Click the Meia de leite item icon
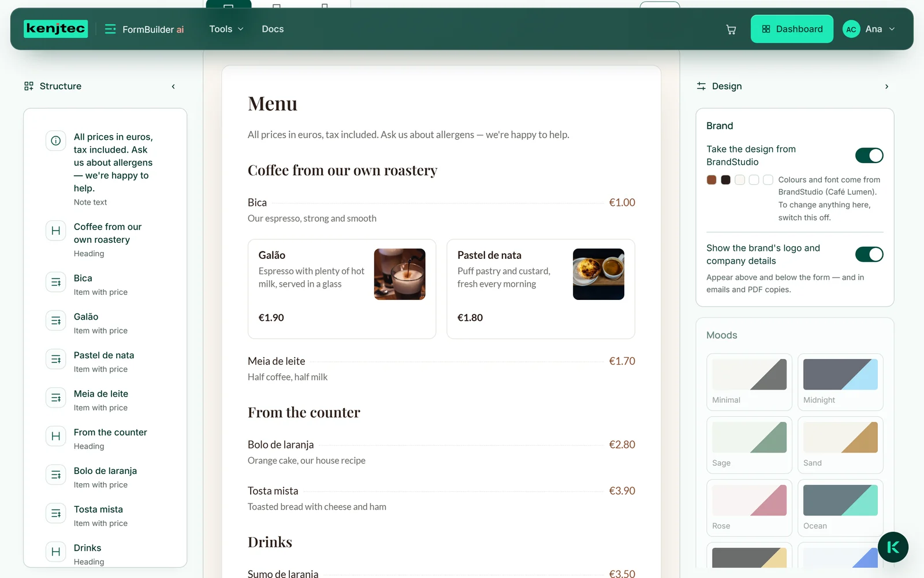This screenshot has width=924, height=578. click(x=56, y=398)
